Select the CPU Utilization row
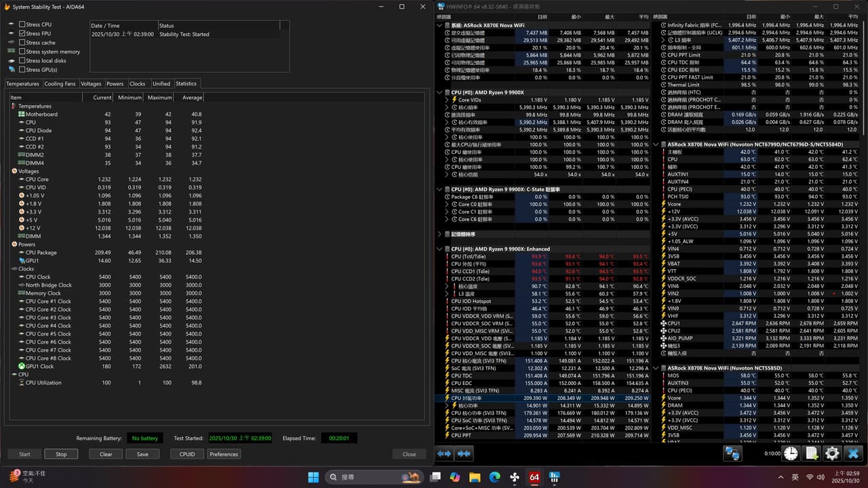Screen dimensions: 868x488 click(106, 383)
